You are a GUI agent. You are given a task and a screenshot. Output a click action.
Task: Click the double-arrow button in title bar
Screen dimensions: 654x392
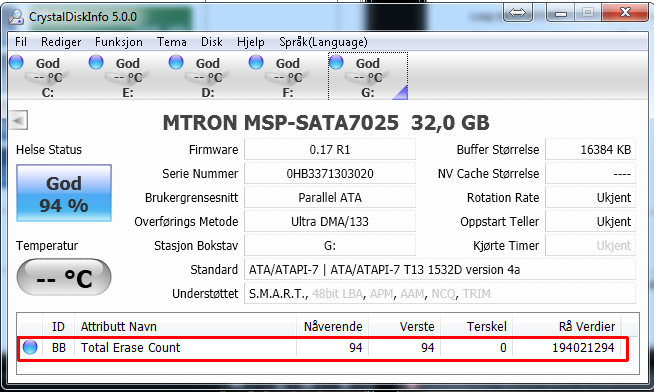coord(518,13)
